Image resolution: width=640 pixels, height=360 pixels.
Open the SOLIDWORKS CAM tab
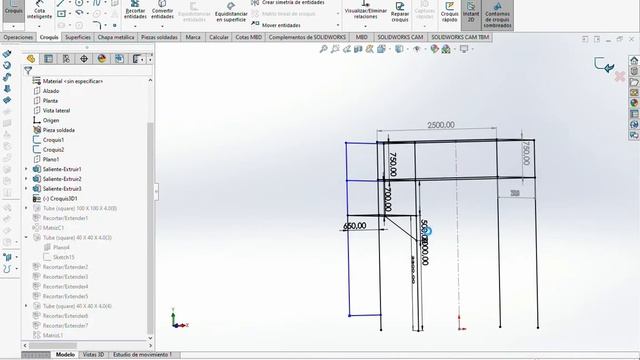[400, 37]
